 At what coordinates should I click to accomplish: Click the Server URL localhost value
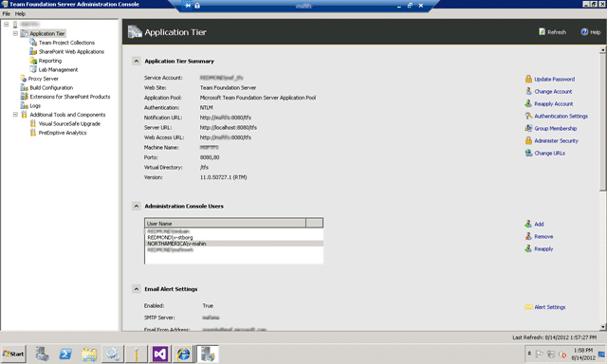pyautogui.click(x=229, y=127)
